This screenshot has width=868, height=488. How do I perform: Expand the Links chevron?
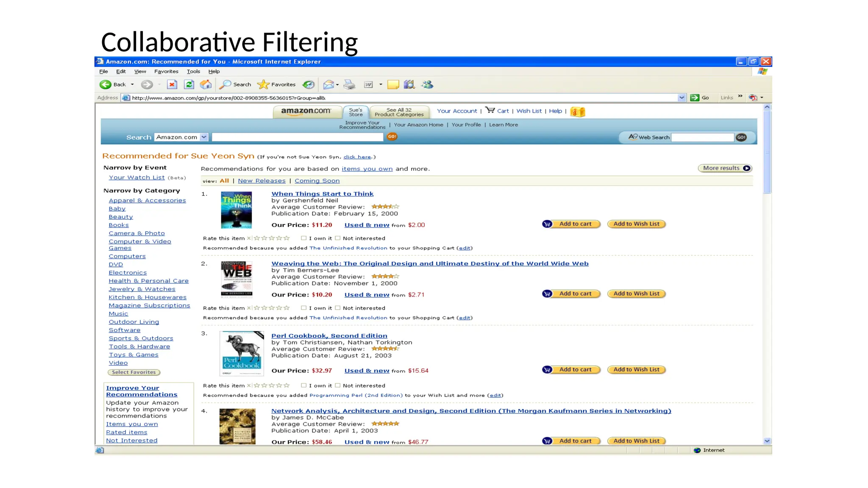tap(740, 96)
